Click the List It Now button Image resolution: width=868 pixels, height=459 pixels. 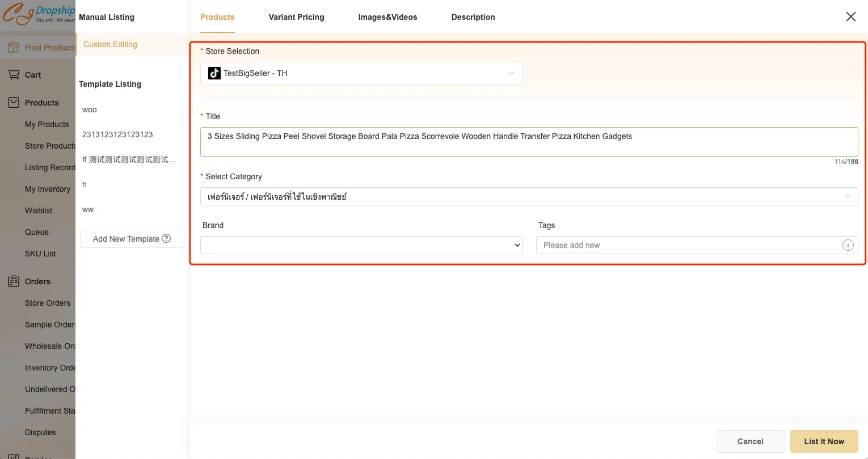click(x=824, y=441)
